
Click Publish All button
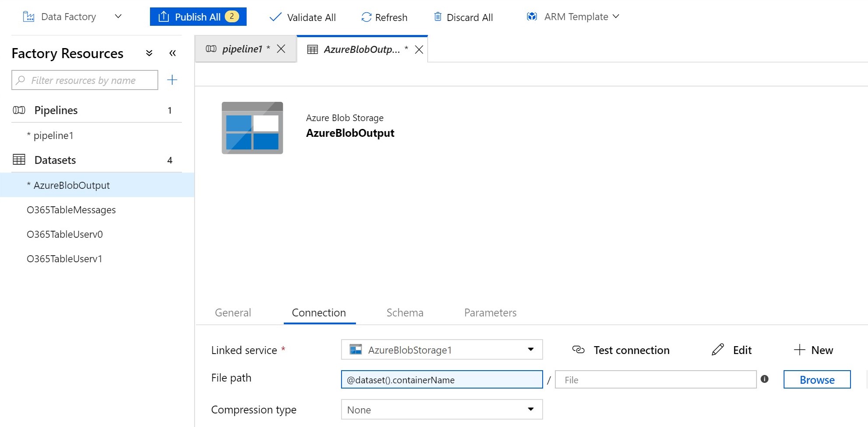pos(198,17)
